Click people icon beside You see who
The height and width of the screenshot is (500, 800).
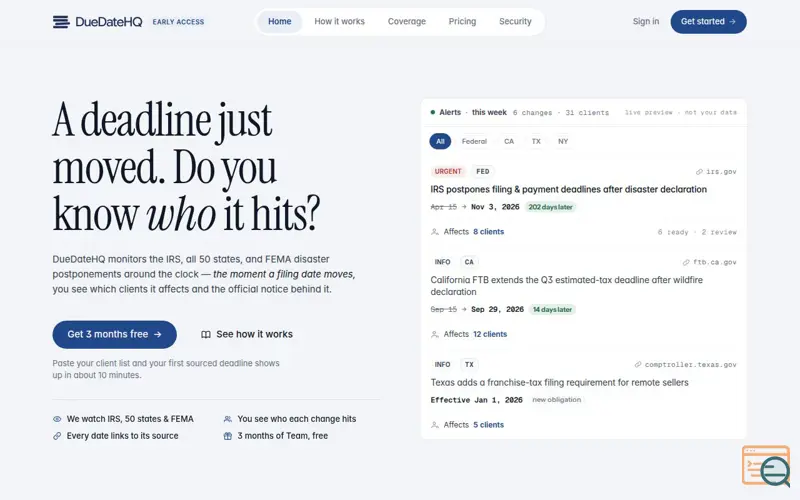pyautogui.click(x=228, y=419)
